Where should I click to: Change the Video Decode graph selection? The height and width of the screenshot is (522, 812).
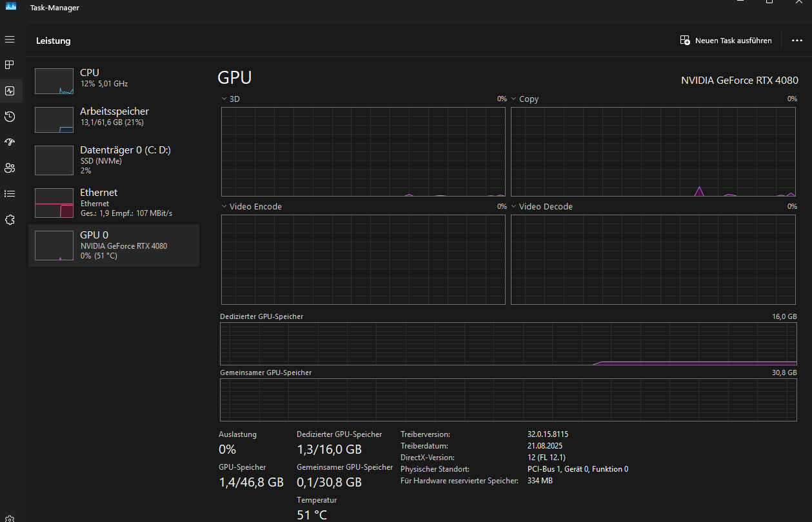click(x=514, y=207)
